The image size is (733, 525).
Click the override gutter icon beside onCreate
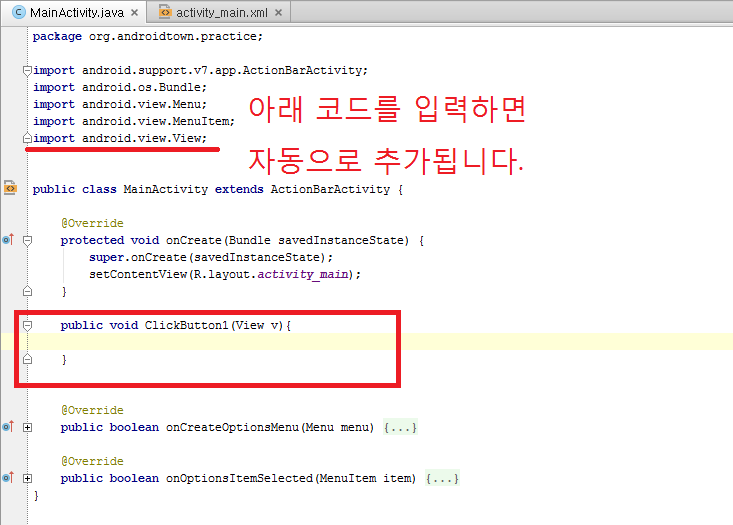click(x=8, y=240)
